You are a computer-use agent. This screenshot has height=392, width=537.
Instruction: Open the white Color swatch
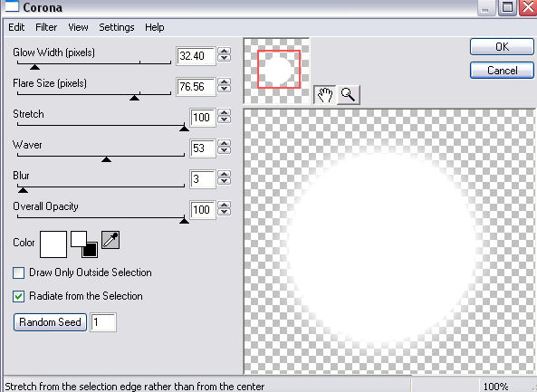coord(53,244)
